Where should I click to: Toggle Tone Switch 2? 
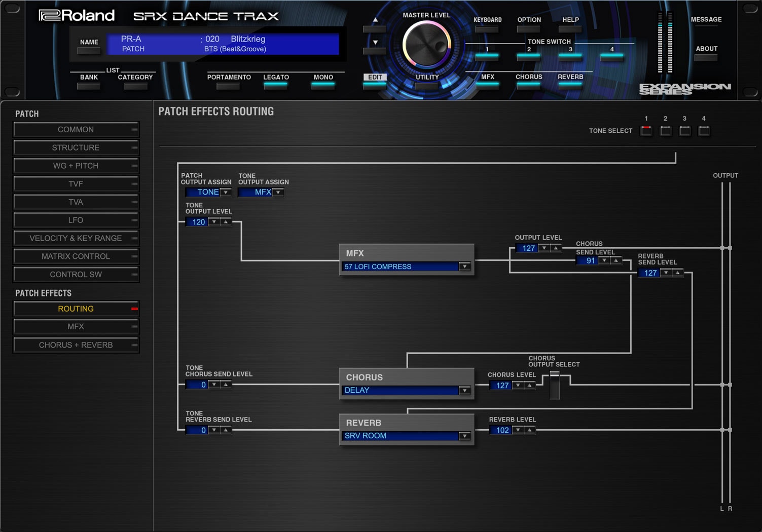click(529, 56)
